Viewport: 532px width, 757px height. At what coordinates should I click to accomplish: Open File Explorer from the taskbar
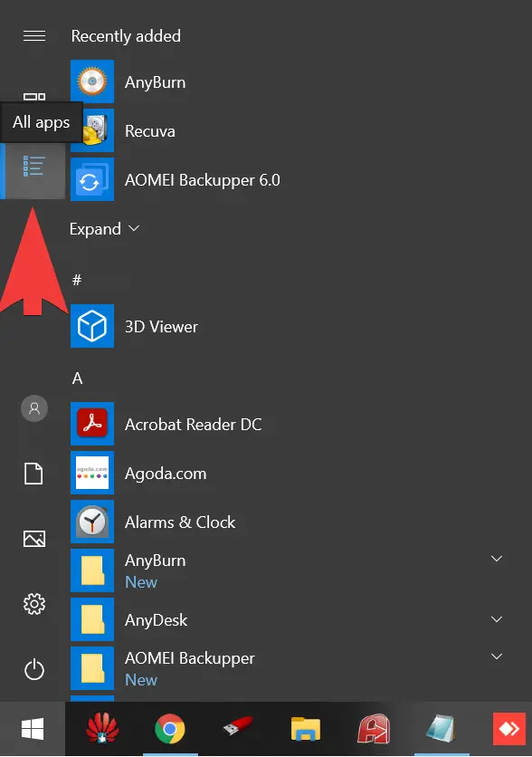[x=306, y=729]
